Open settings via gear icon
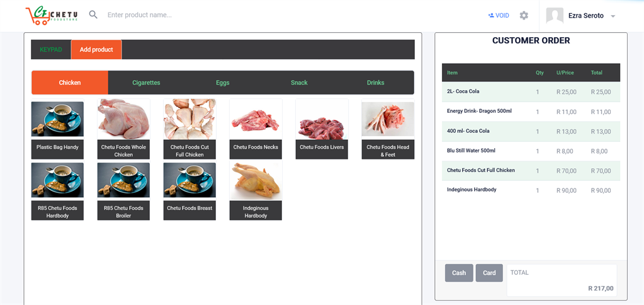 [524, 15]
